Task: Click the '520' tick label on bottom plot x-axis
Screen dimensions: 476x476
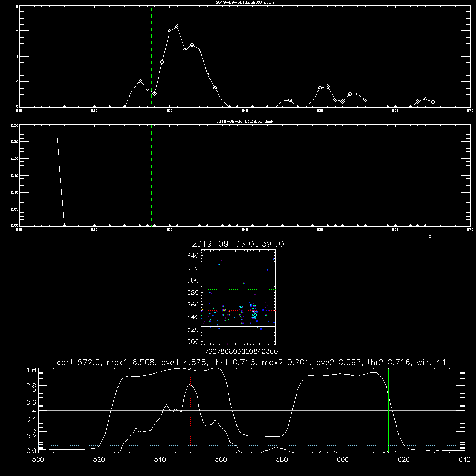Action: point(99,460)
